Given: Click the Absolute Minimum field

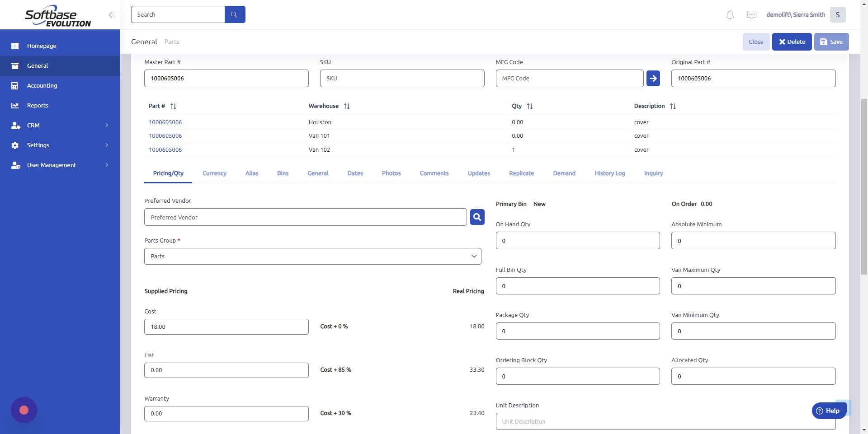Looking at the screenshot, I should 753,241.
